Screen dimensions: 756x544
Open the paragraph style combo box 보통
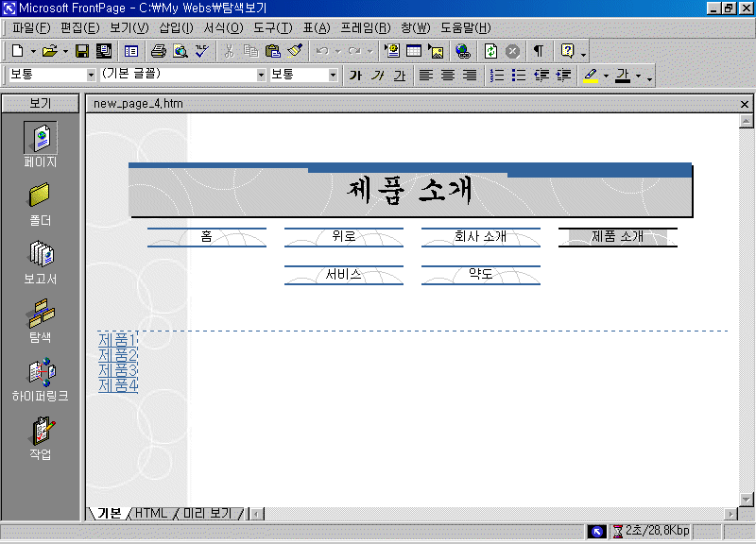52,75
